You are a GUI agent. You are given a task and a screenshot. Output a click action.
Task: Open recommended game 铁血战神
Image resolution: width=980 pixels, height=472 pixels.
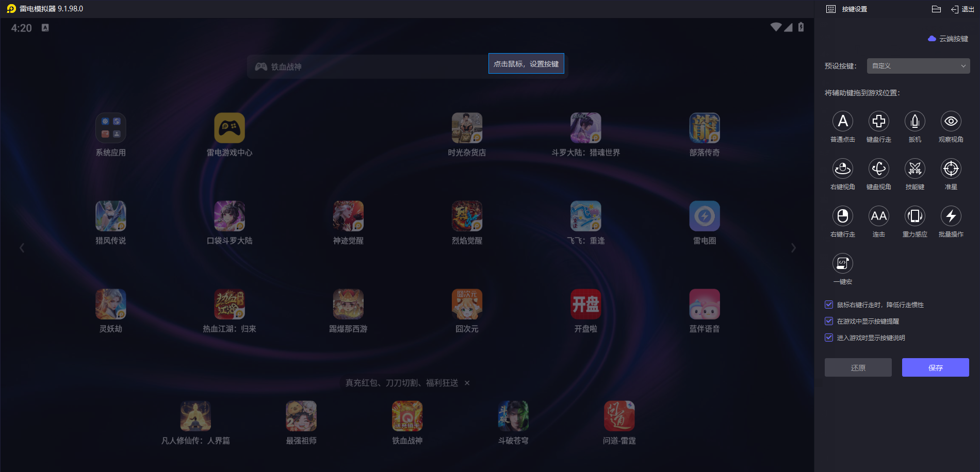click(407, 416)
